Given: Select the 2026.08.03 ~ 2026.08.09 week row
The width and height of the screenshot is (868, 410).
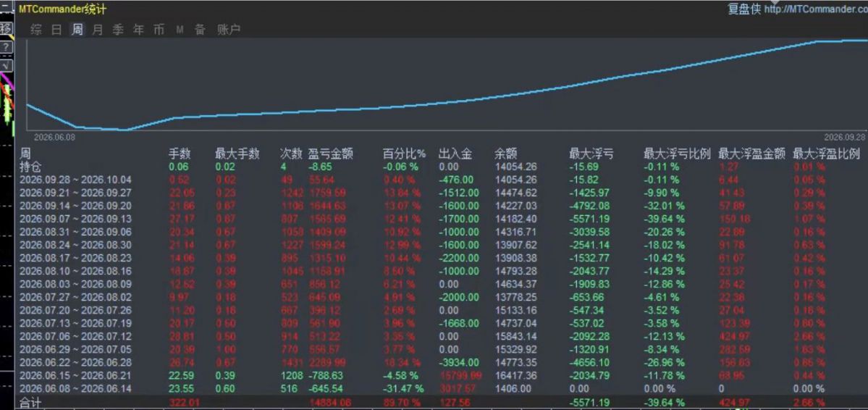Looking at the screenshot, I should tap(441, 284).
